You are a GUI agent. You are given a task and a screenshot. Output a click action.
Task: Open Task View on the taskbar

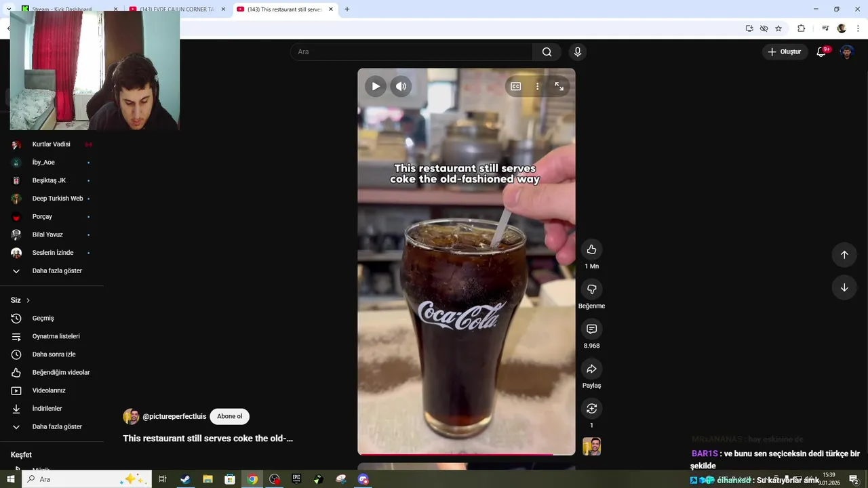pos(163,479)
